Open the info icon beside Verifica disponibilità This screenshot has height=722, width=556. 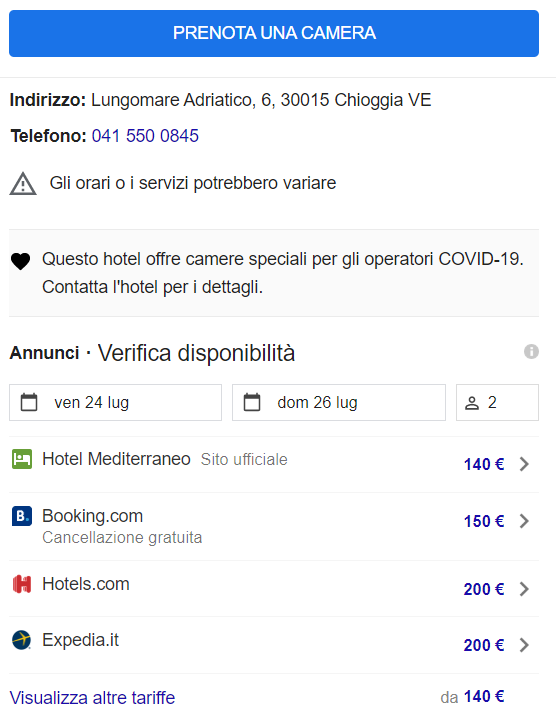click(531, 352)
